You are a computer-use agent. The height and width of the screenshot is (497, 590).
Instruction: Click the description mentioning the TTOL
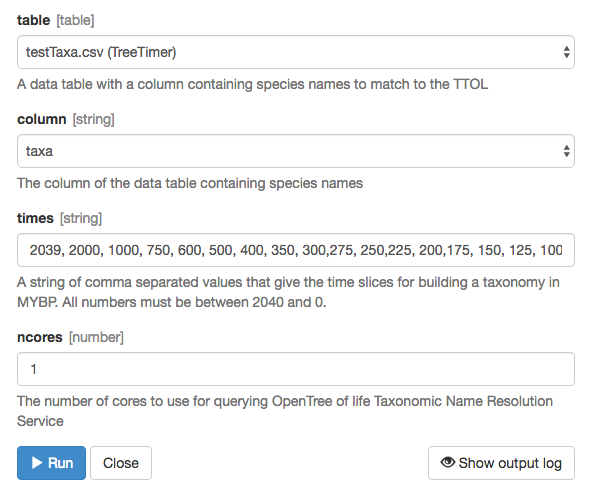252,84
